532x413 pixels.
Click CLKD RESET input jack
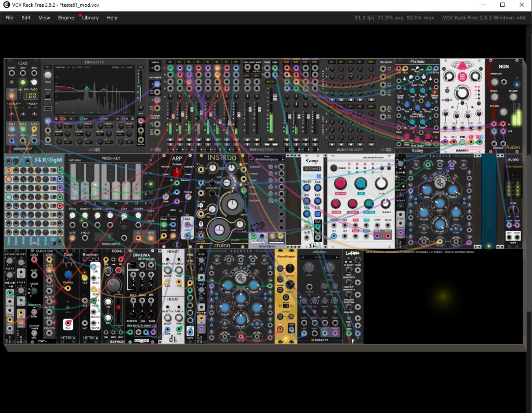pyautogui.click(x=11, y=73)
